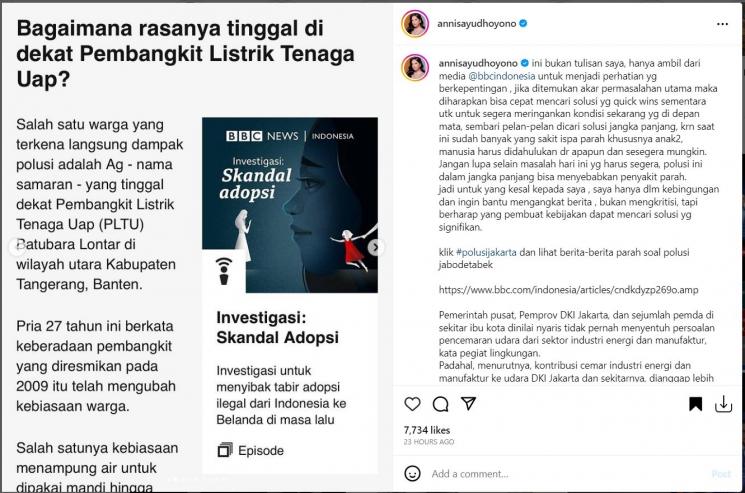This screenshot has height=493, width=745.
Task: Open comments via speech bubble icon
Action: click(440, 404)
